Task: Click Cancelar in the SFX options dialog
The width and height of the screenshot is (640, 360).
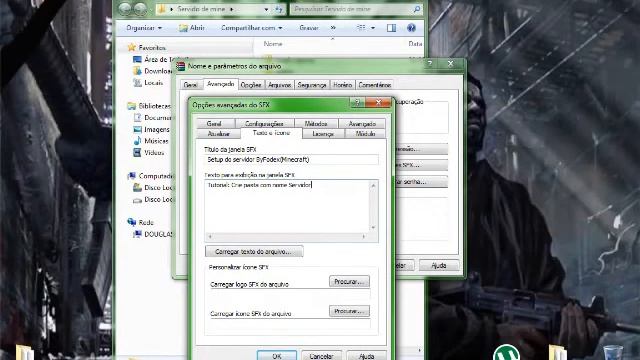Action: [321, 356]
